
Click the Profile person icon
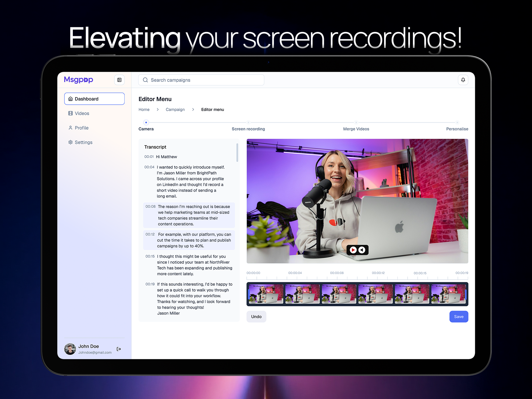coord(70,128)
